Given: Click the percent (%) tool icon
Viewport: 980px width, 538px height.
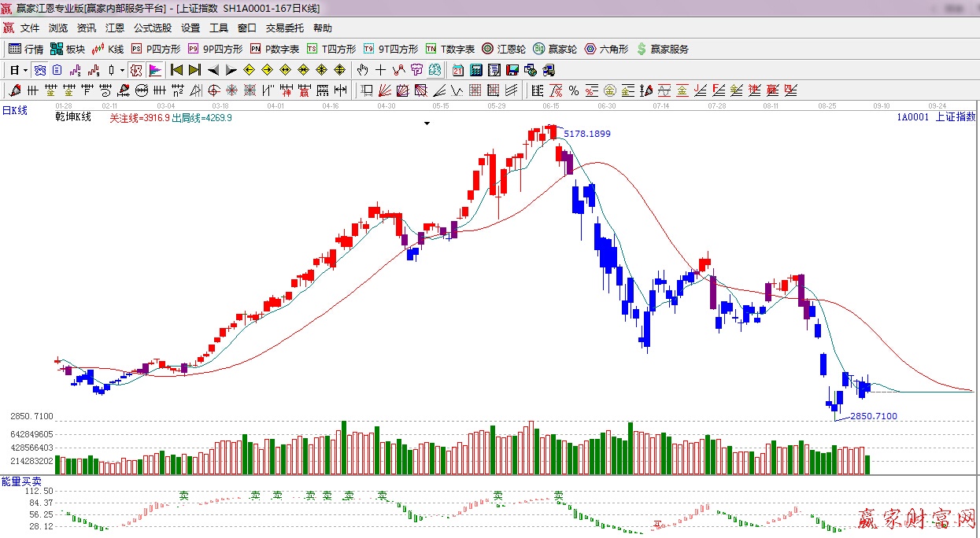Looking at the screenshot, I should tap(573, 90).
